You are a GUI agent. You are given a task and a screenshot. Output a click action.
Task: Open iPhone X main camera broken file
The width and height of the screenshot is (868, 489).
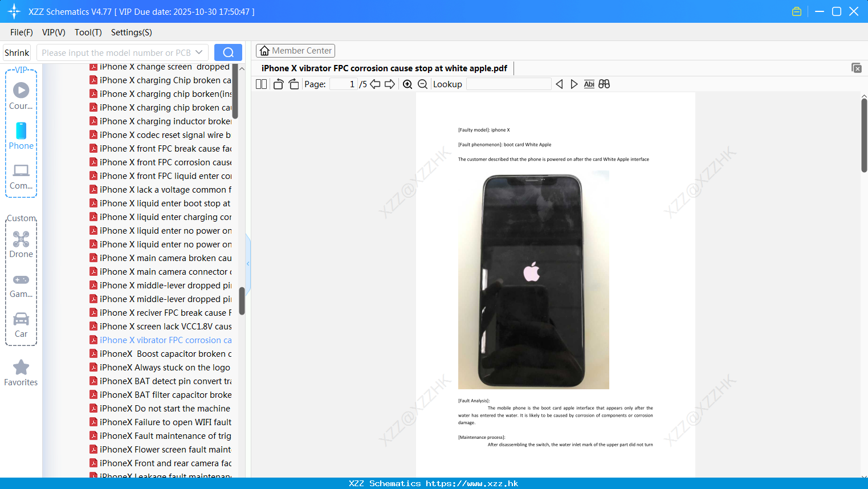click(x=161, y=258)
